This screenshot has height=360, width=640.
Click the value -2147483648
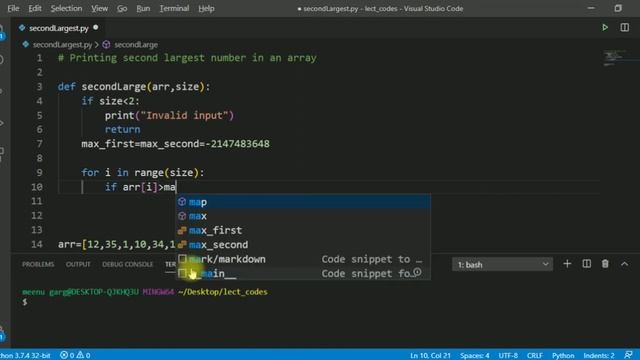coord(238,144)
